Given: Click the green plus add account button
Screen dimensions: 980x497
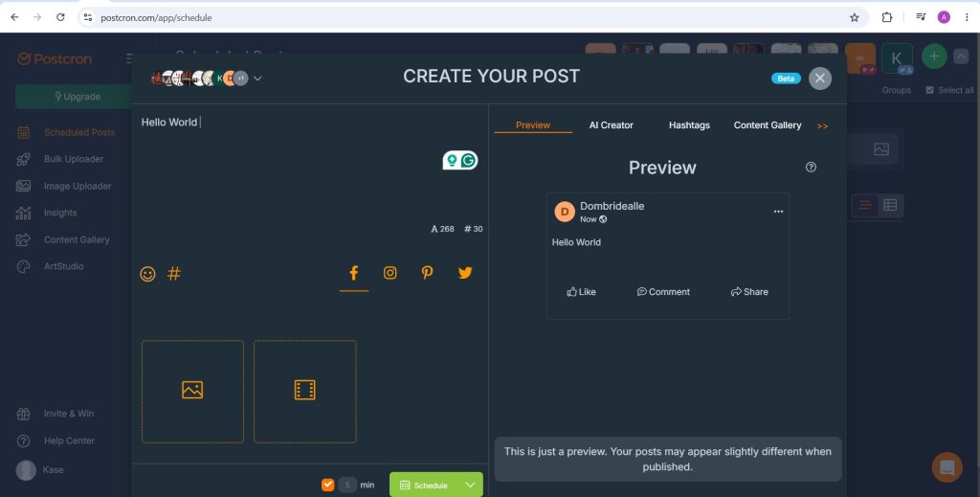Looking at the screenshot, I should 934,56.
